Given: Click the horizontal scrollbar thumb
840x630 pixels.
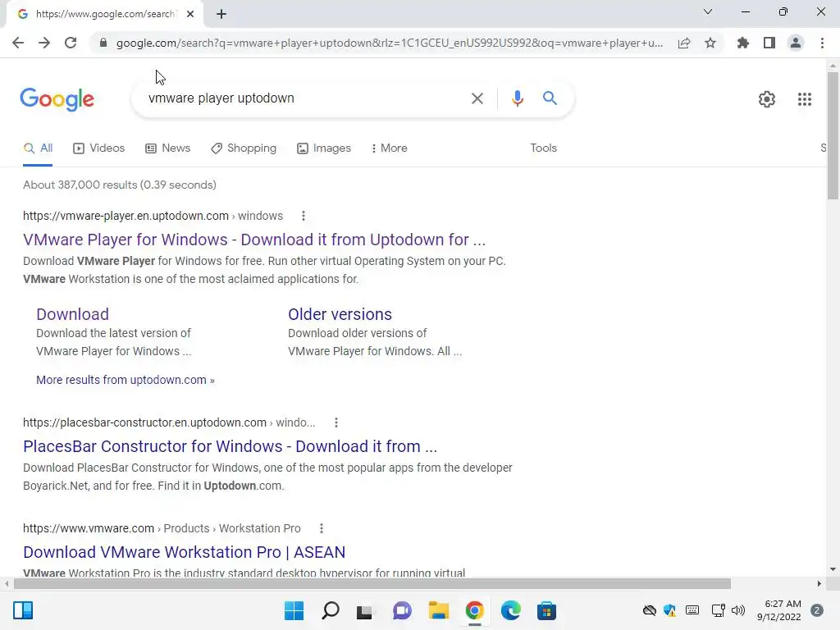Looking at the screenshot, I should pyautogui.click(x=372, y=583).
